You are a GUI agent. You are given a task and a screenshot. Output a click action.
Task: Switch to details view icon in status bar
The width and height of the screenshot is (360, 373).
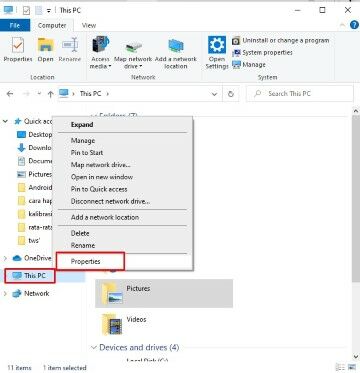pos(341,367)
